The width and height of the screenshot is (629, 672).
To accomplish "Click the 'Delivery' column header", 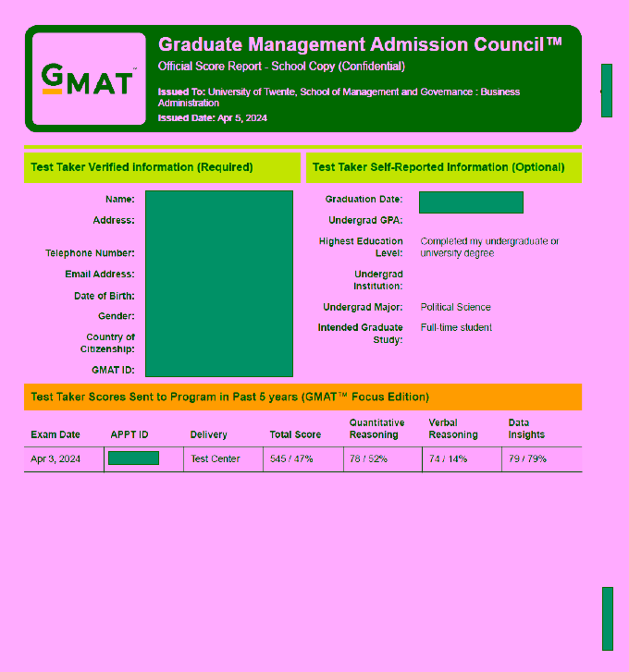I will point(208,434).
